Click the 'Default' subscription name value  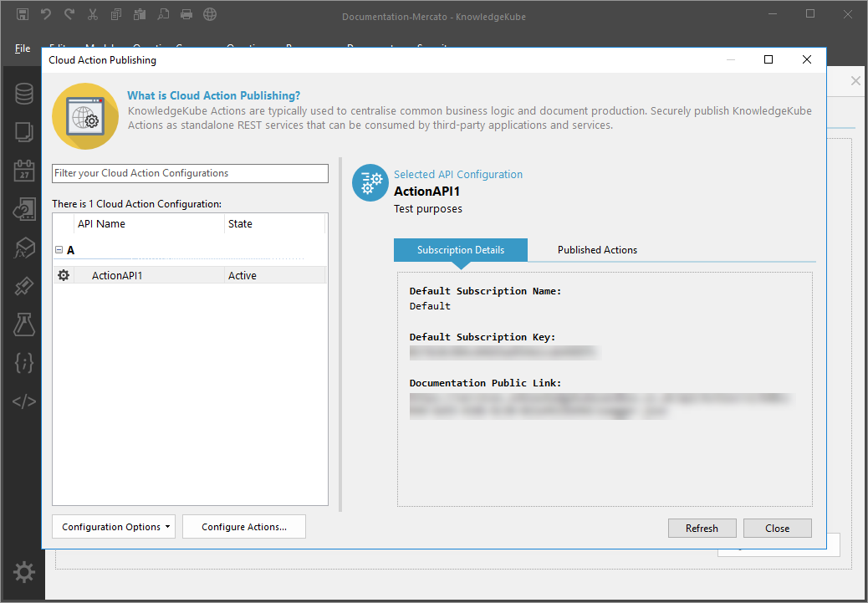click(430, 305)
